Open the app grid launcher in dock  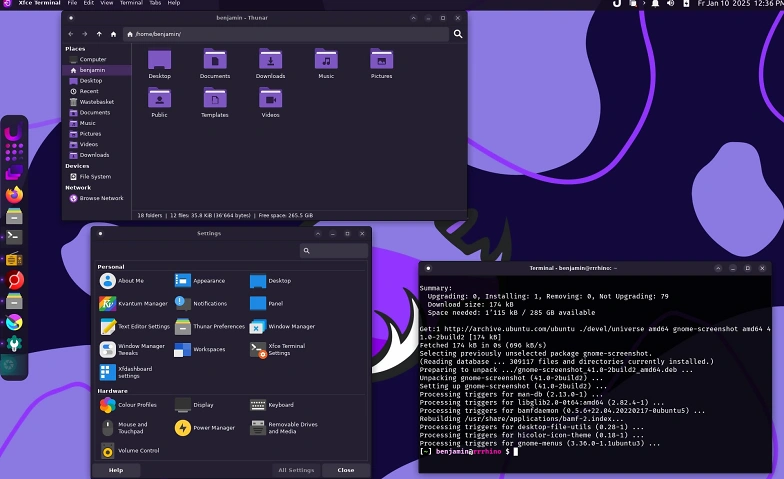pos(14,152)
